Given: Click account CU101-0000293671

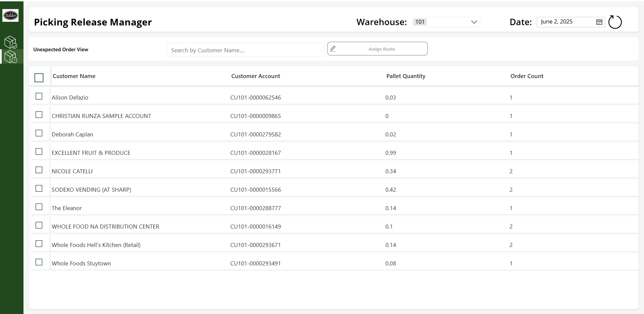Looking at the screenshot, I should pyautogui.click(x=255, y=245).
